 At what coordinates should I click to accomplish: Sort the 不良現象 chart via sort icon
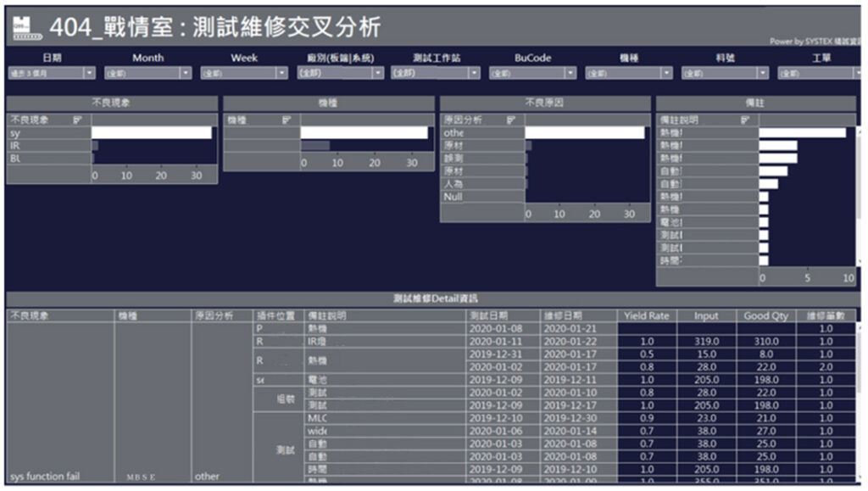pyautogui.click(x=78, y=120)
